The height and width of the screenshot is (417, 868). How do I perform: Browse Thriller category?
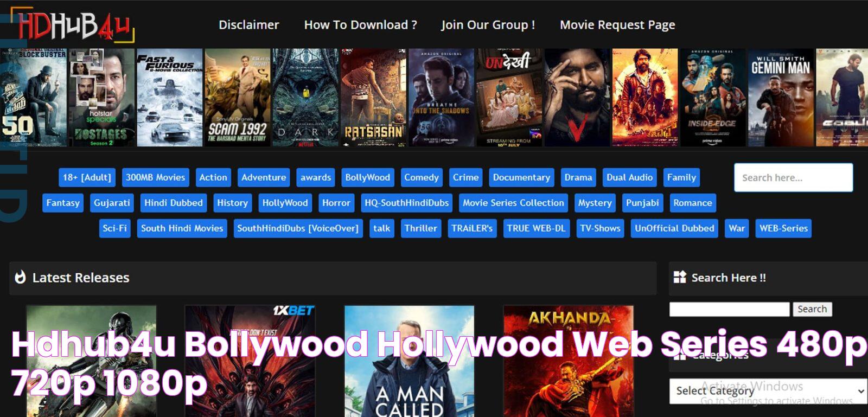coord(420,228)
